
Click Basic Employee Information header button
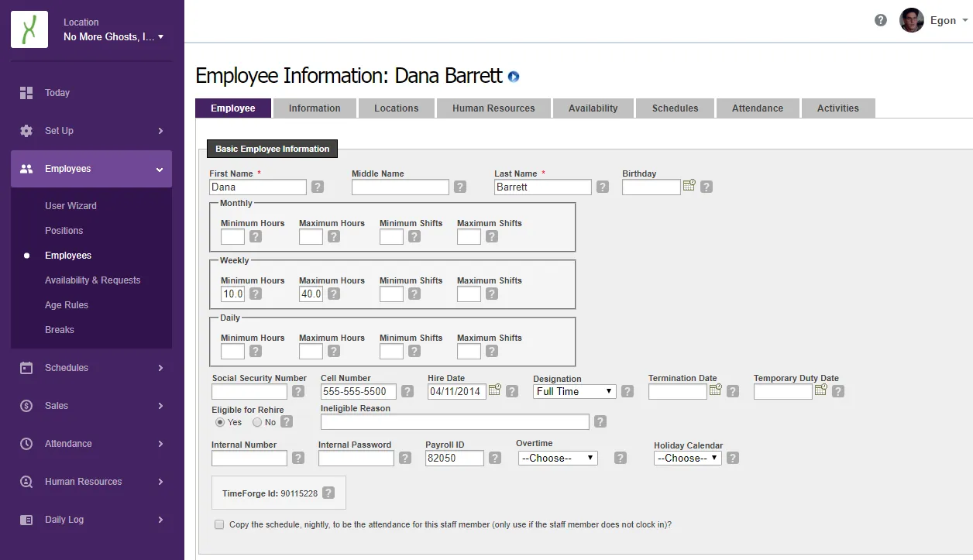(272, 149)
